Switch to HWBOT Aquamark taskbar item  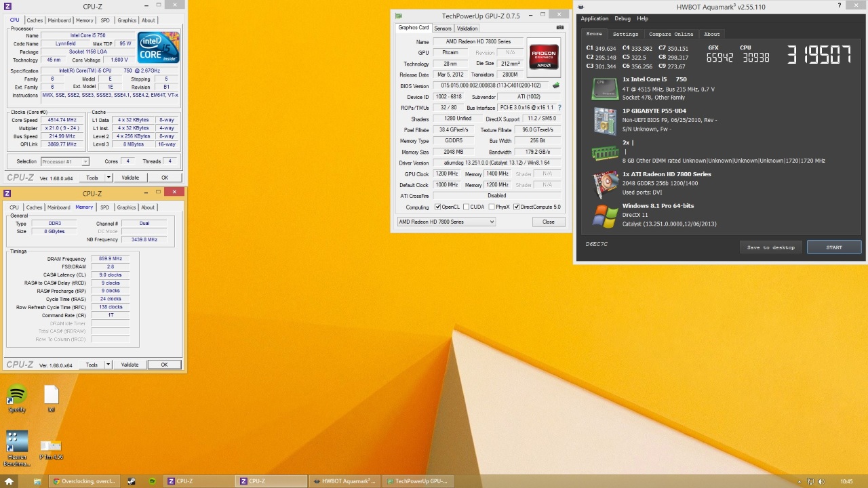(x=344, y=481)
